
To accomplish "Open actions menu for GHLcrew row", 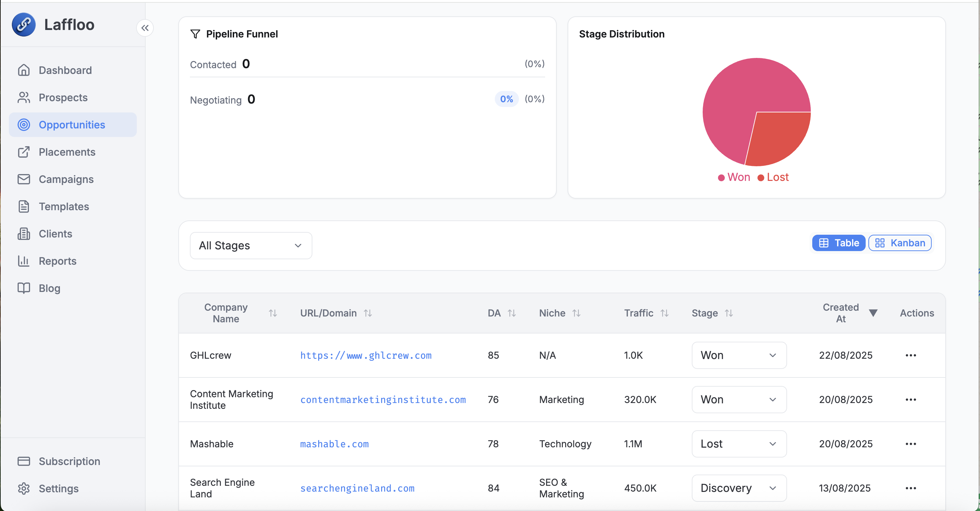I will [910, 355].
